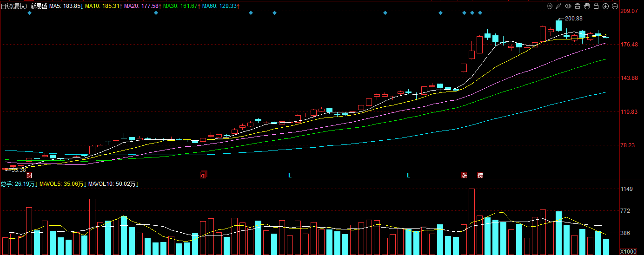Select the MA10: 185.31 indicator label
Image resolution: width=644 pixels, height=255 pixels.
click(x=104, y=6)
